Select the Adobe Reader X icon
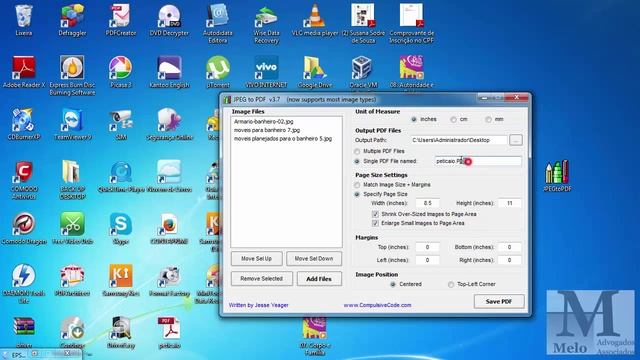Screen dimensions: 640x360 coord(24,72)
